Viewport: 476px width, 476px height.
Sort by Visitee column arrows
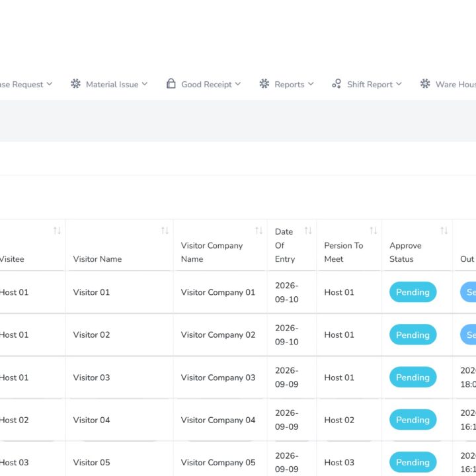(57, 231)
